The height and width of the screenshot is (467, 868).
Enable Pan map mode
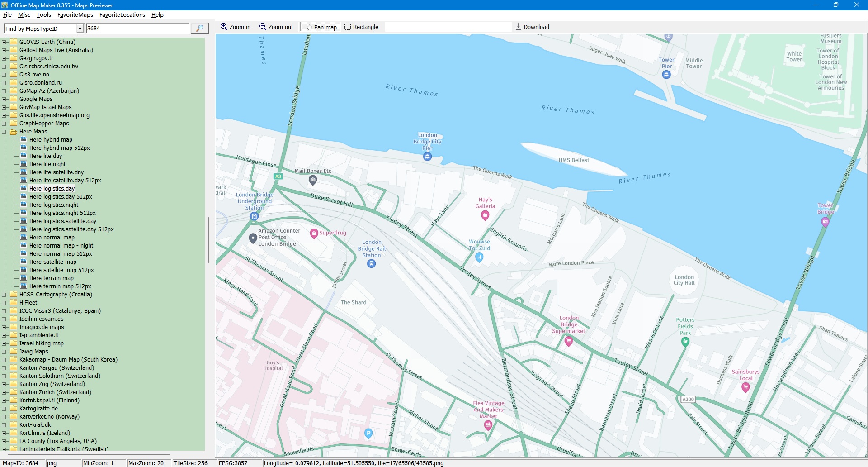(x=321, y=27)
